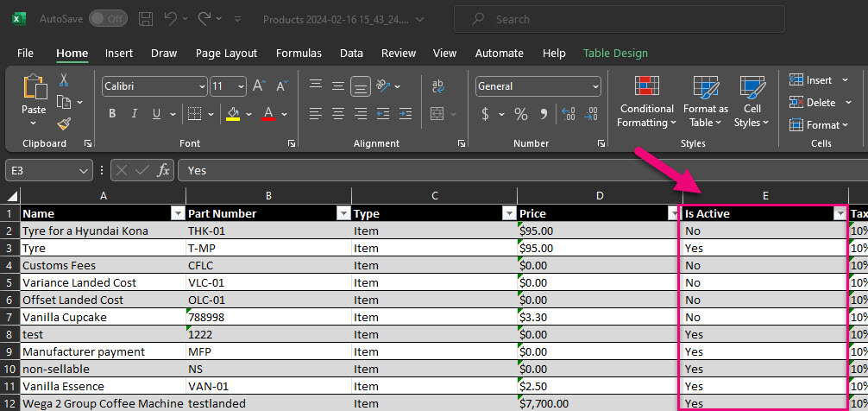The image size is (868, 411).
Task: Click the Insert Function fx icon
Action: (163, 171)
